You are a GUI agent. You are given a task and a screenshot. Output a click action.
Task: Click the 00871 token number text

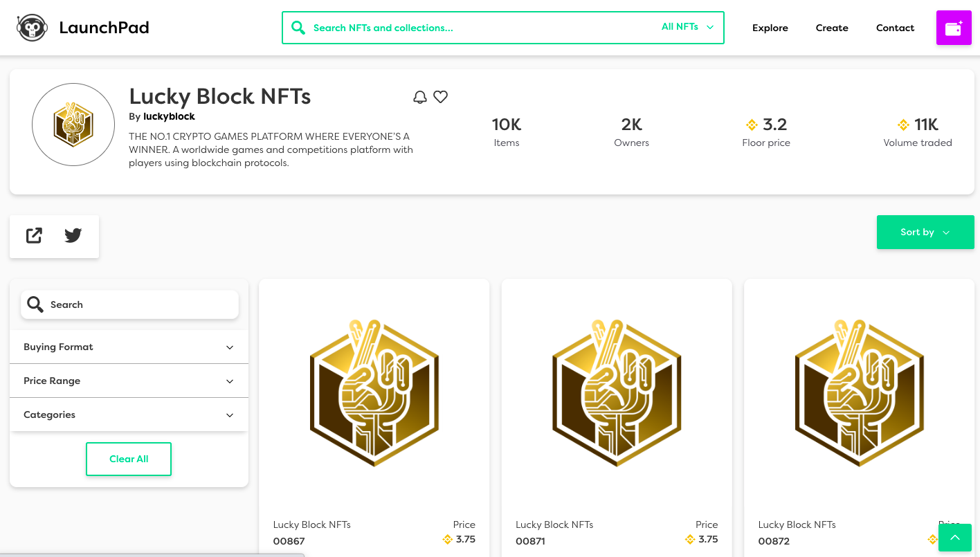click(531, 541)
